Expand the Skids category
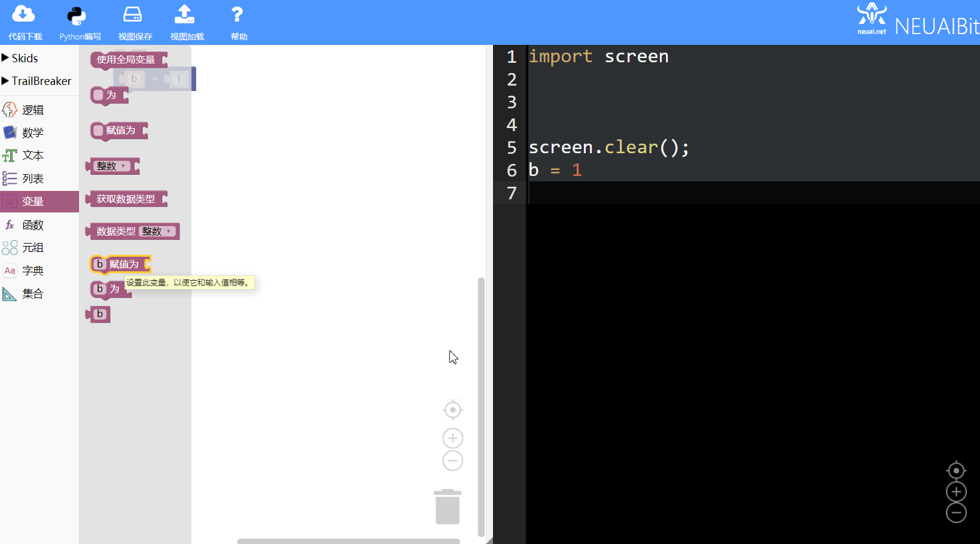Screen dimensions: 980x544 [x=20, y=58]
